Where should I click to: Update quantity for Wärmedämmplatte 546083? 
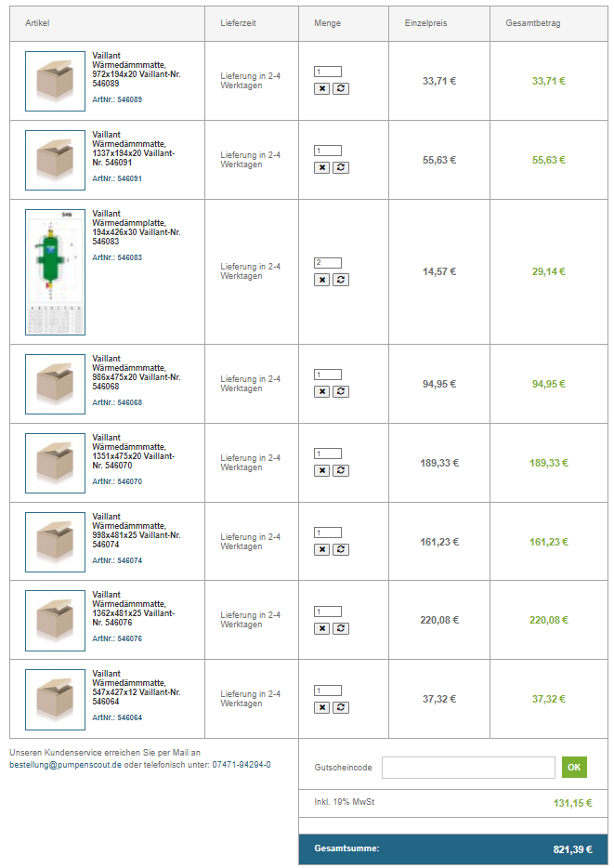click(341, 279)
